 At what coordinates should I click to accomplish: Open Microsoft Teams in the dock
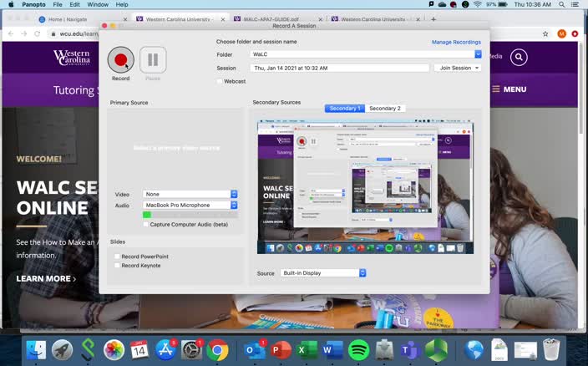[409, 349]
